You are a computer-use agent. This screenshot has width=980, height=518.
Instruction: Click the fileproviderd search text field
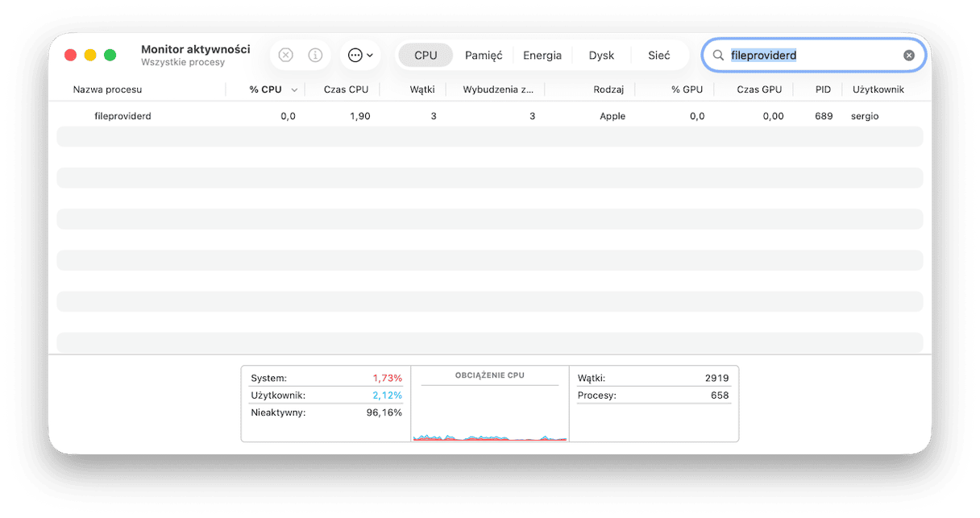(x=812, y=55)
